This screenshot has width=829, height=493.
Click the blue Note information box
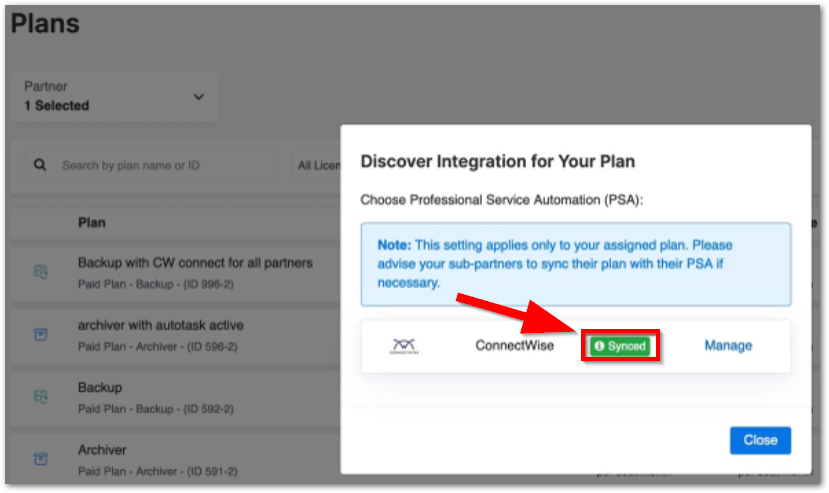tap(575, 264)
